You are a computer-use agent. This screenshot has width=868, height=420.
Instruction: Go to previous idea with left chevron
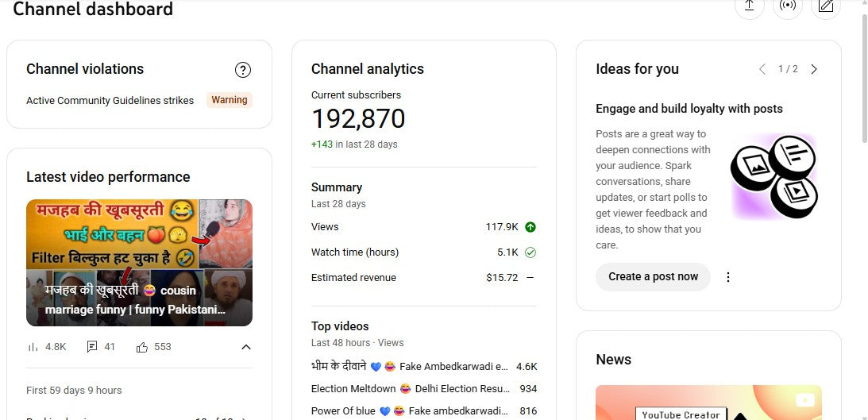762,69
